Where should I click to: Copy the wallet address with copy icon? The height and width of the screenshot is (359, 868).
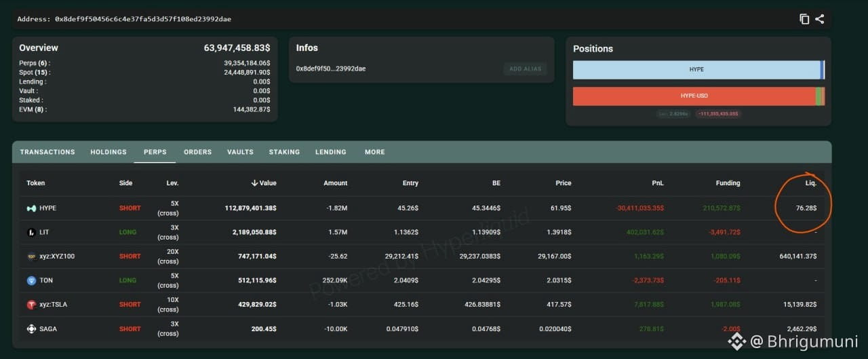804,19
